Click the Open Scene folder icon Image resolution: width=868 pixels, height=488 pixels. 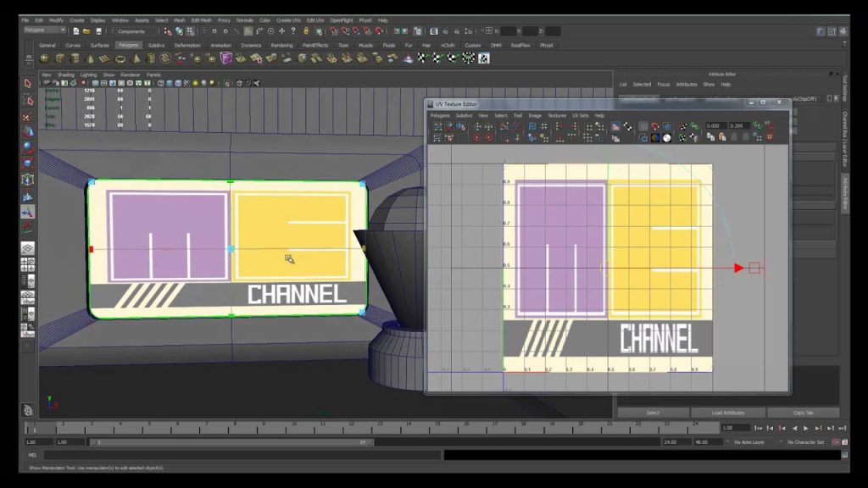[x=87, y=31]
